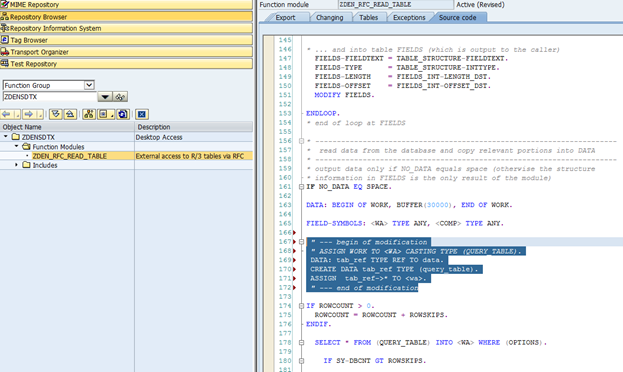Click the Function Modules open folder icon
Viewport: 623px width, 372px height.
coord(27,147)
